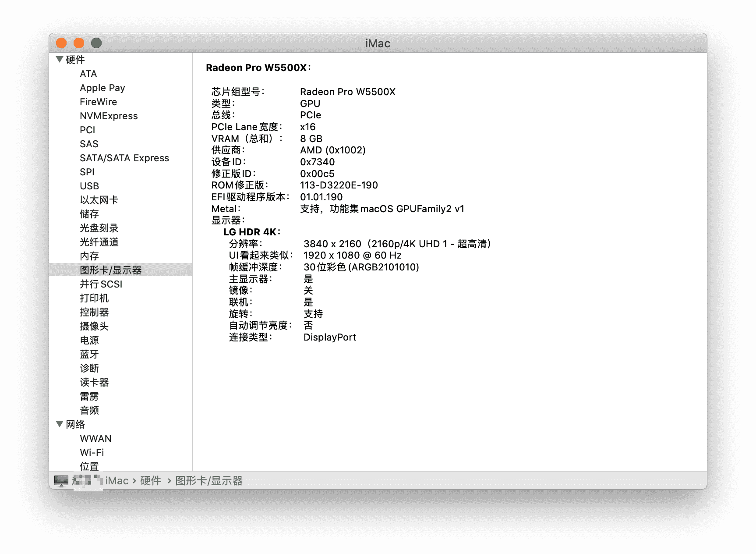Select ATA in the sidebar
This screenshot has width=756, height=554.
(88, 74)
